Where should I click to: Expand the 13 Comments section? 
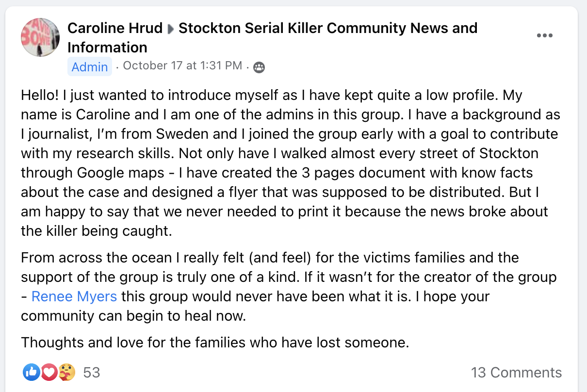516,373
